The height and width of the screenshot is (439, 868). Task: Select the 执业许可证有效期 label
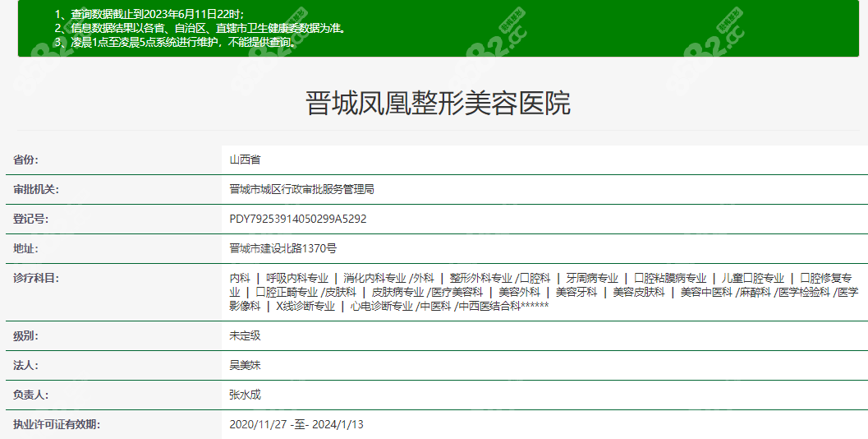pyautogui.click(x=57, y=424)
